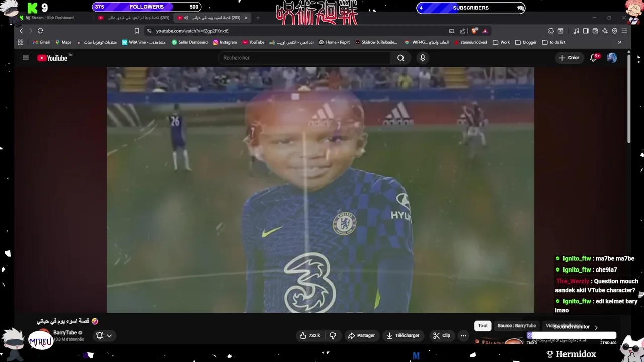This screenshot has height=362, width=644.
Task: Click the Clip scissors button
Action: click(x=442, y=336)
